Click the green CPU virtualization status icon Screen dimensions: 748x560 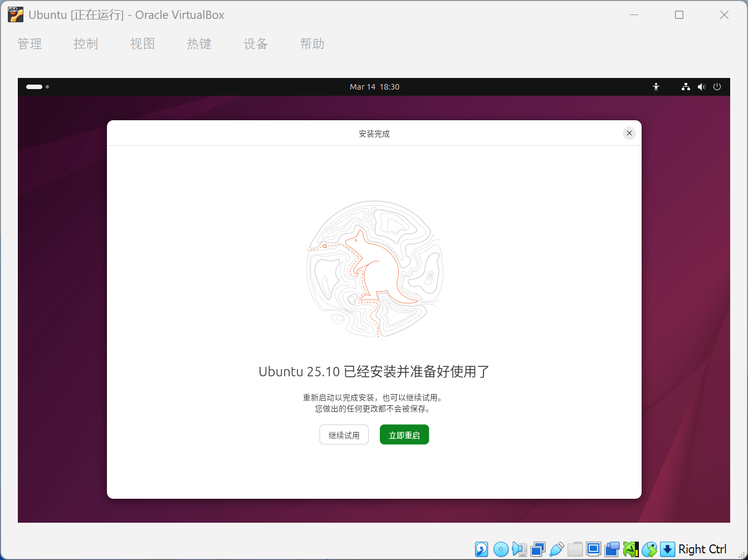630,549
